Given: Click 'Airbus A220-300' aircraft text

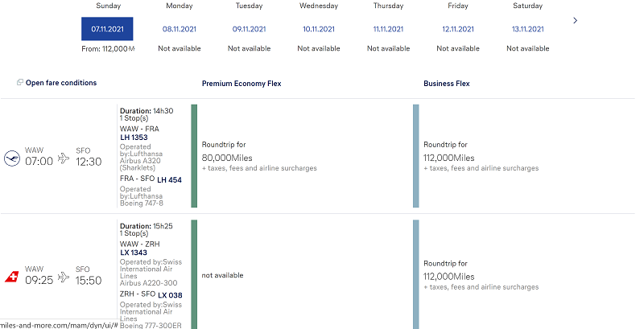Looking at the screenshot, I should (x=149, y=283).
